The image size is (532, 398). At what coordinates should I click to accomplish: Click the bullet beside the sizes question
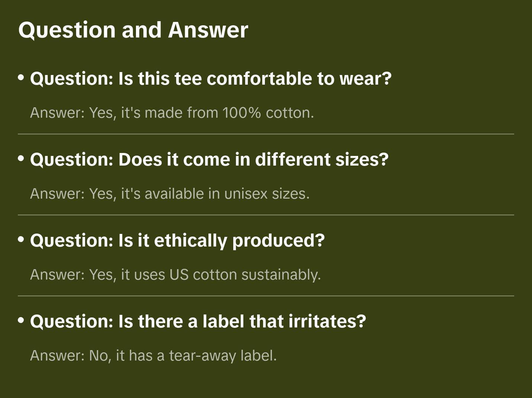pos(21,159)
